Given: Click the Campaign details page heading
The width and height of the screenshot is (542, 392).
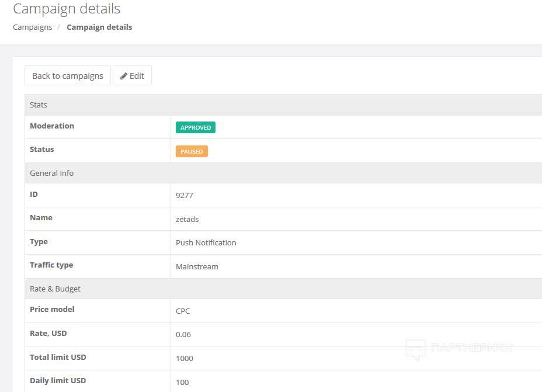Looking at the screenshot, I should (x=67, y=9).
